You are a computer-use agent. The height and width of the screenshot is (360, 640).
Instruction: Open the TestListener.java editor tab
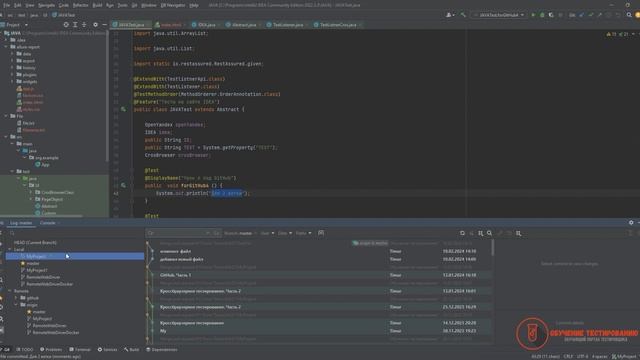pos(288,24)
